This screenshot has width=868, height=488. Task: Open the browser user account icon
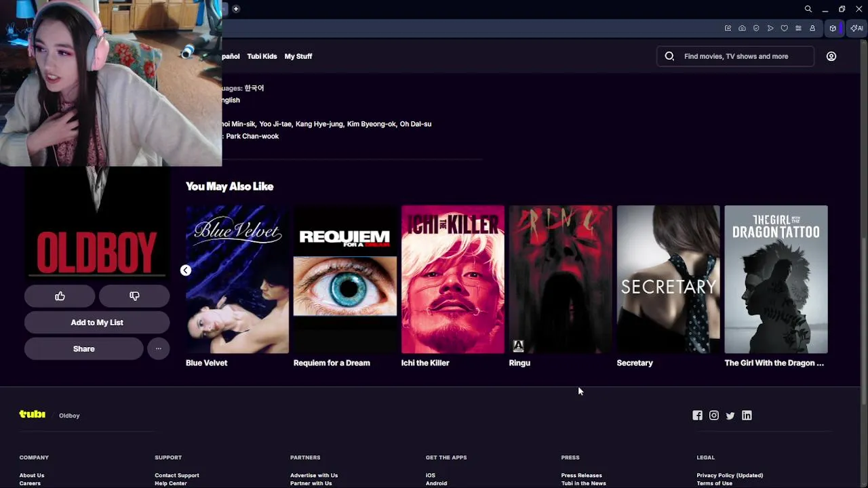(812, 28)
